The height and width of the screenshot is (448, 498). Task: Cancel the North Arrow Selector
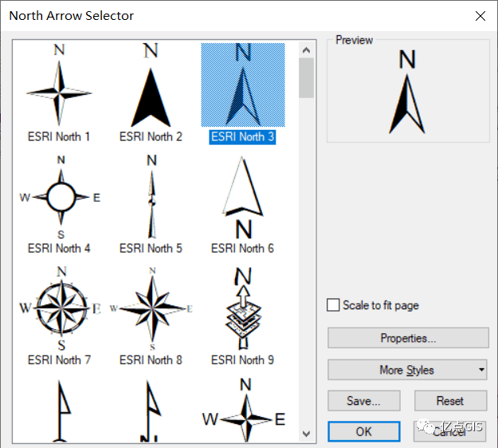pyautogui.click(x=449, y=431)
